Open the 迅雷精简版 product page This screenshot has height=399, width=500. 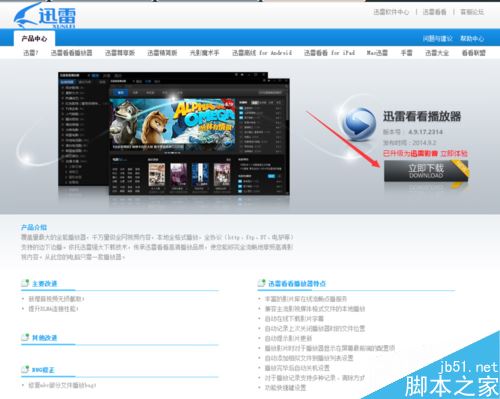[x=162, y=53]
